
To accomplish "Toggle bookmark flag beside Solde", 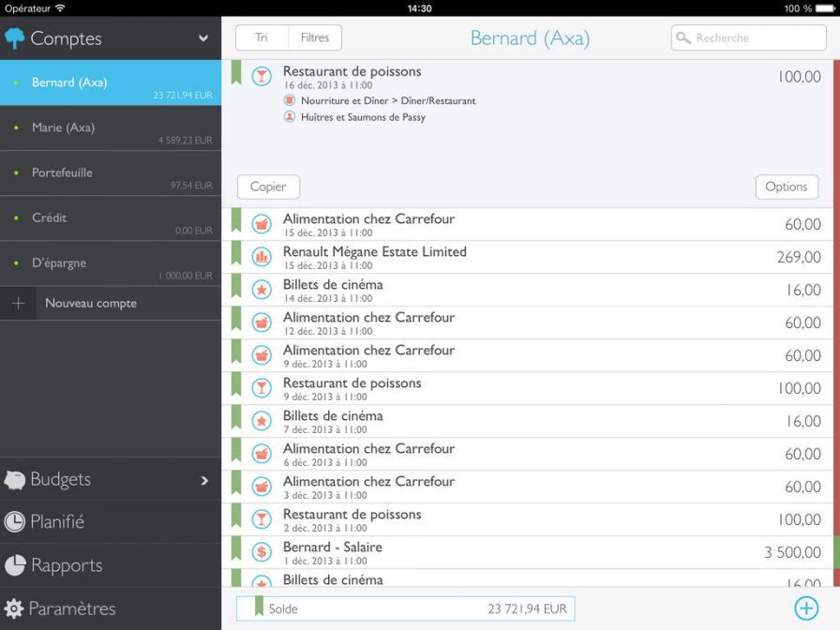I will pos(259,607).
